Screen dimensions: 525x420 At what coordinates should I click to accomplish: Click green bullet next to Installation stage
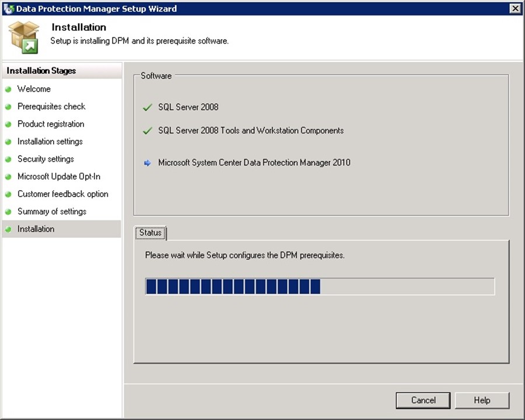click(x=8, y=229)
